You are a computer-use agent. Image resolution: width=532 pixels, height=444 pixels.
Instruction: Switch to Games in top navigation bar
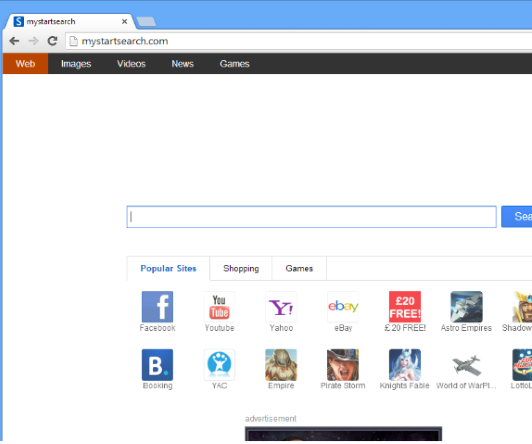pyautogui.click(x=234, y=64)
